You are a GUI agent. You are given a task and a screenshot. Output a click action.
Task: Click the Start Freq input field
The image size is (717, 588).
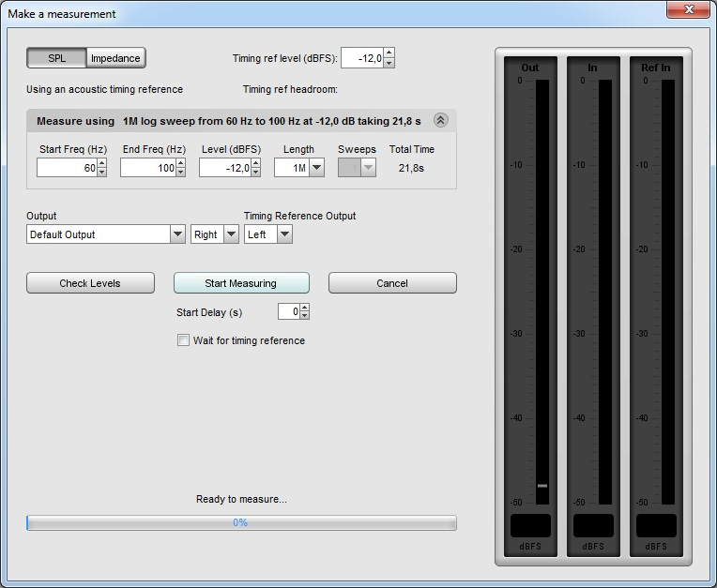[x=67, y=168]
